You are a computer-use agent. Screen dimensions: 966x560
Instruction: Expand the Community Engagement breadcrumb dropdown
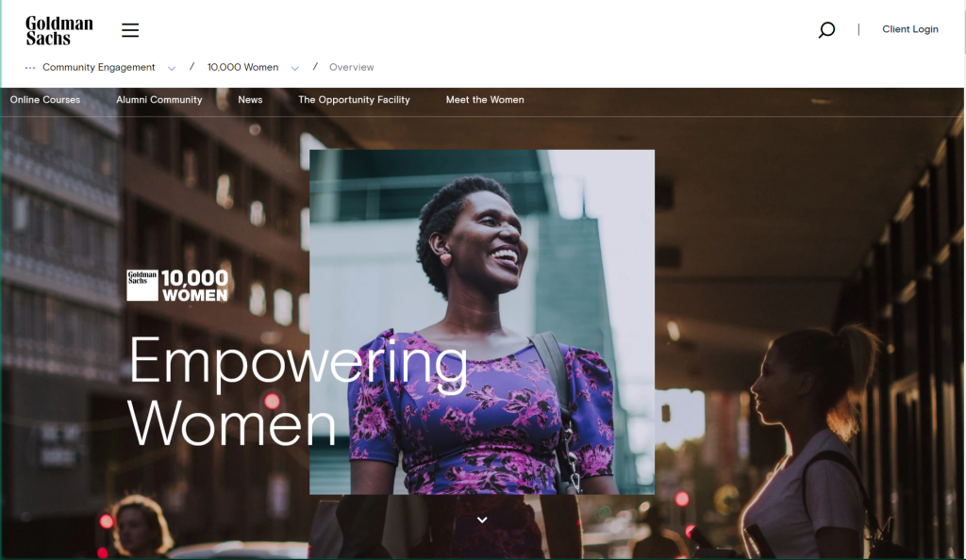click(172, 68)
